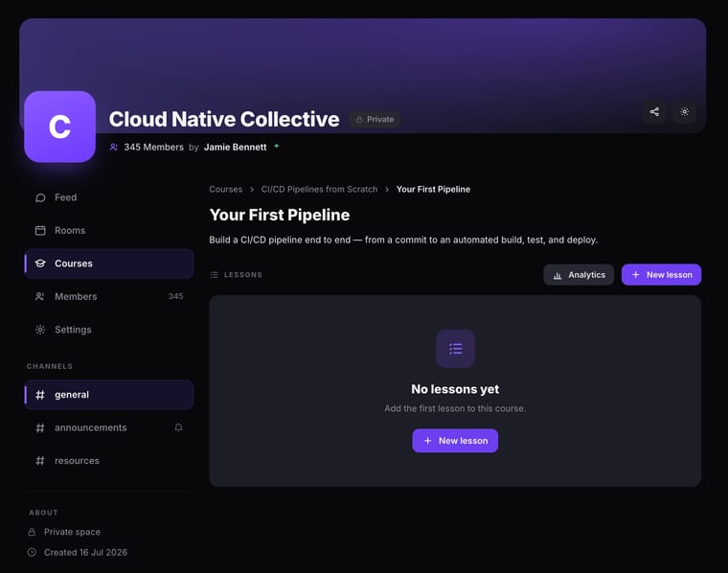
Task: Go to CI/CD Pipelines from Scratch breadcrumb
Action: [x=319, y=190]
